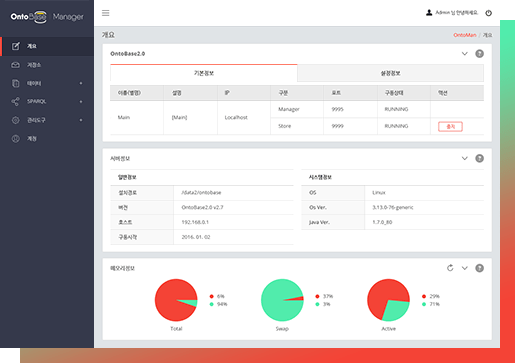
Task: Follow the OntoMan breadcrumb link
Action: (465, 35)
